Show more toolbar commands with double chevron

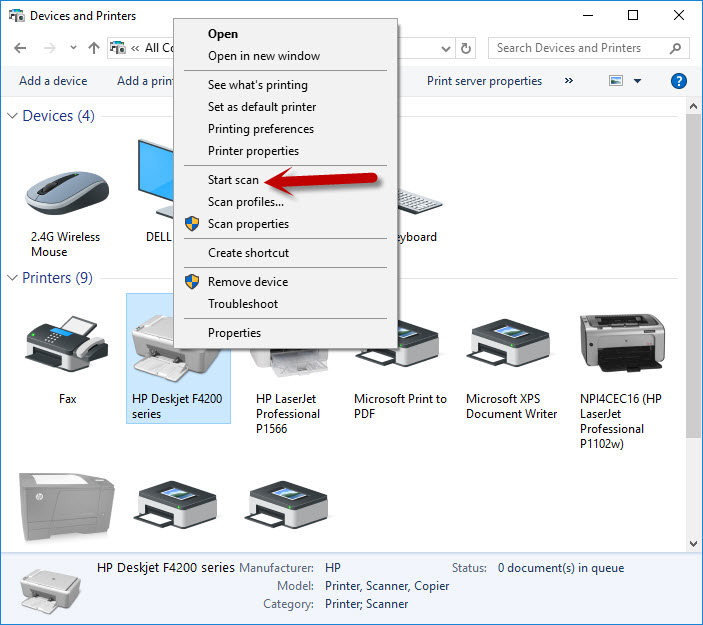tap(568, 81)
